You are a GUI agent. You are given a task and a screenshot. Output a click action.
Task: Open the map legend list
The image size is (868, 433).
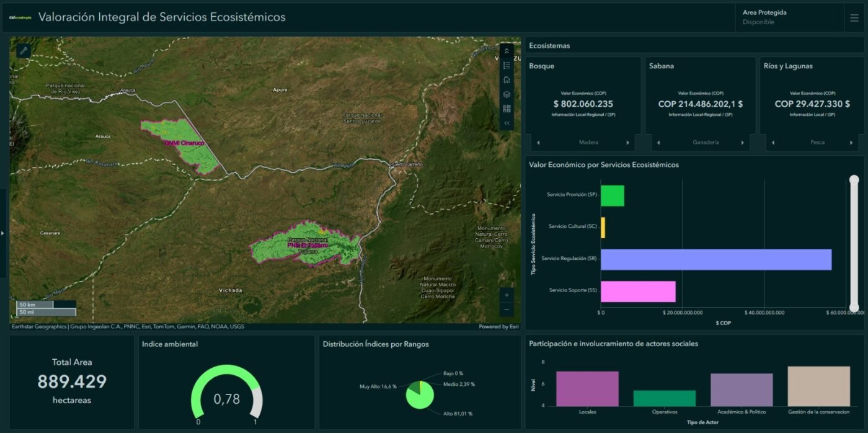507,65
